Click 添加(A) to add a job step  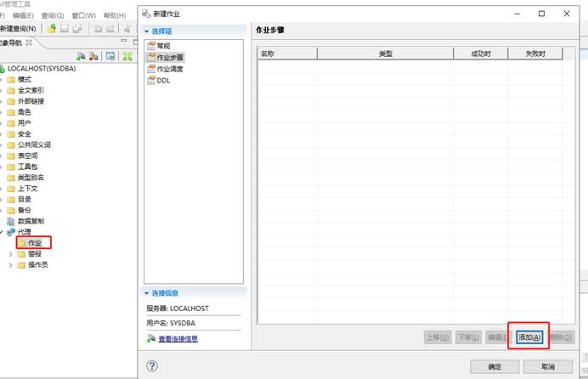tap(529, 337)
